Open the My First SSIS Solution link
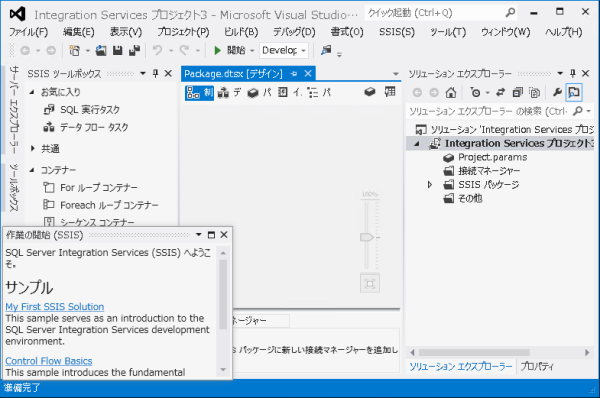The width and height of the screenshot is (600, 398). (x=55, y=307)
